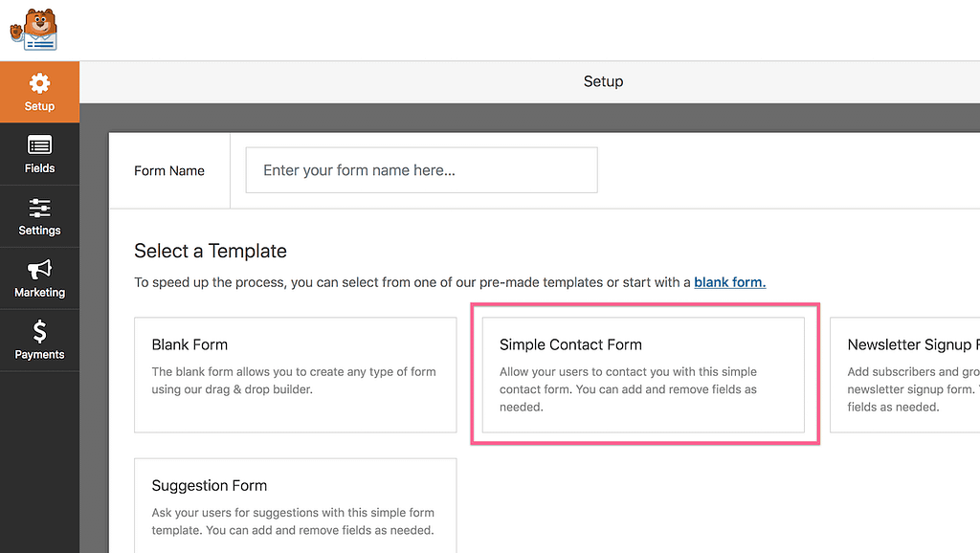Open the Settings sliders icon
The image size is (980, 553).
pos(39,208)
